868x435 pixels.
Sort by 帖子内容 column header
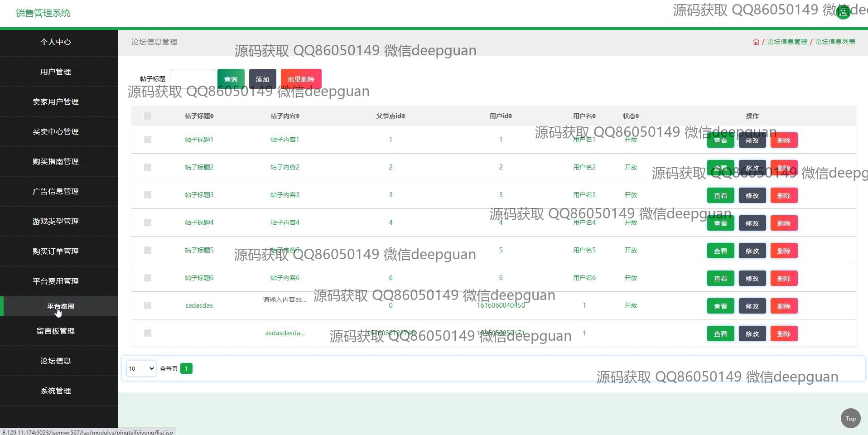pos(285,116)
